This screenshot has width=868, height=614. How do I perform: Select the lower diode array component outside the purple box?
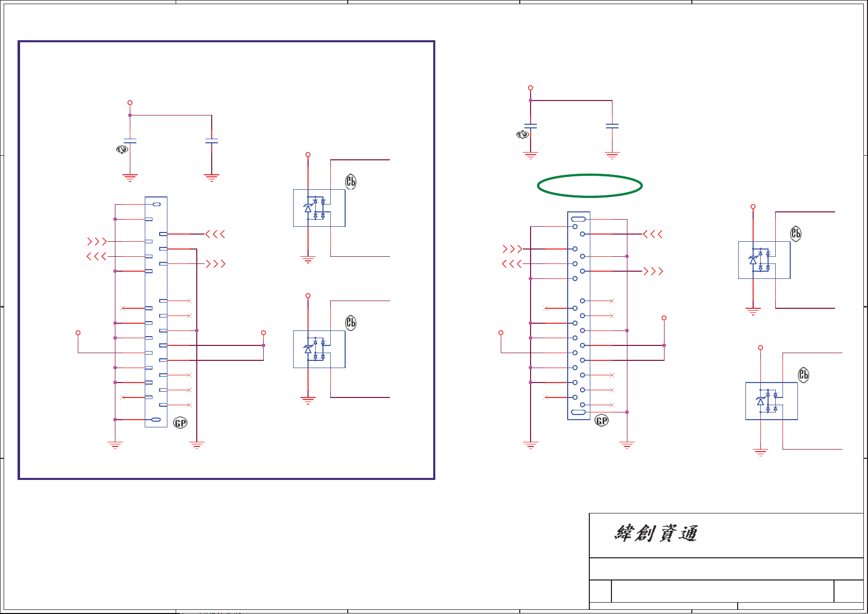[x=772, y=401]
